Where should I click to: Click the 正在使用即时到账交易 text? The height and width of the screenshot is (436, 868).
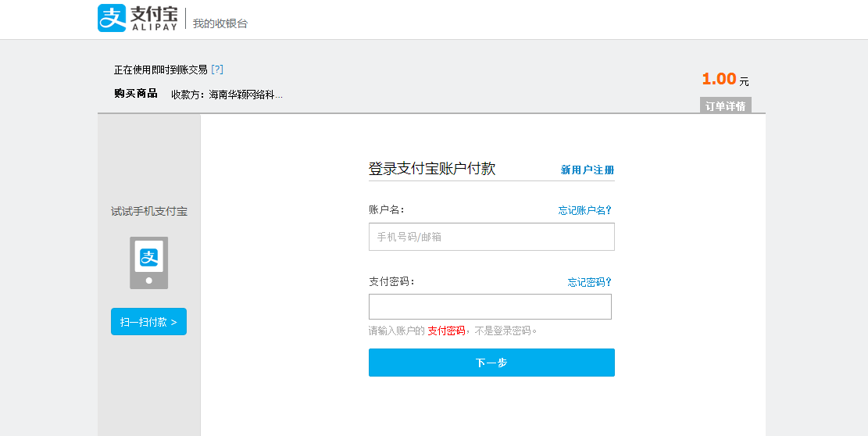160,70
